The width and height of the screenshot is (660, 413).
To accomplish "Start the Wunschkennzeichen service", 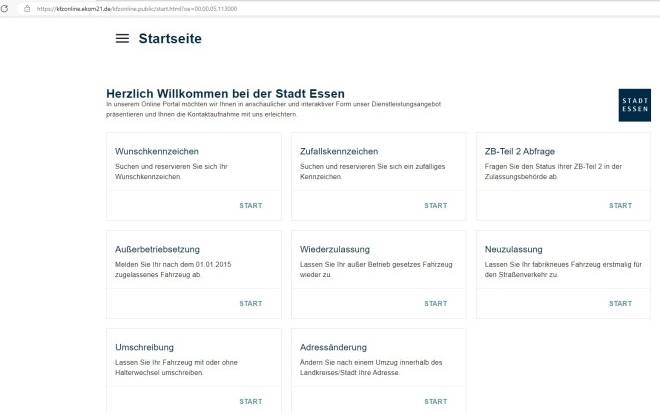I will coord(250,205).
